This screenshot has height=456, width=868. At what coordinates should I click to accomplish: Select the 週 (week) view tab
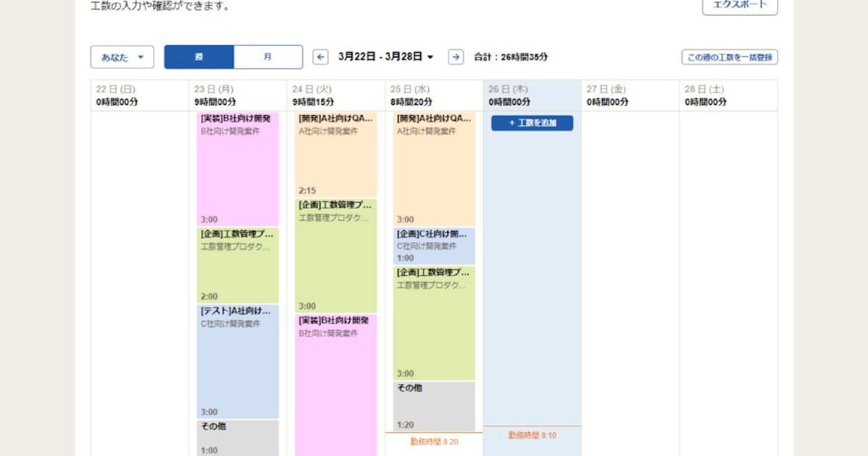198,56
